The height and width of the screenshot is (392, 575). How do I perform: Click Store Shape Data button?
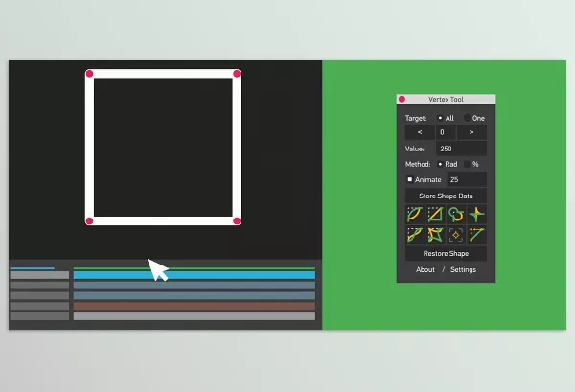pyautogui.click(x=446, y=196)
